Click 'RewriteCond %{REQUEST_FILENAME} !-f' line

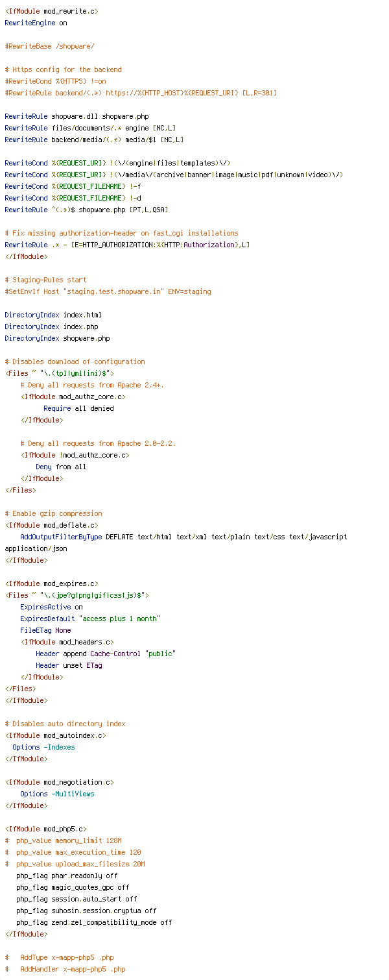point(73,186)
